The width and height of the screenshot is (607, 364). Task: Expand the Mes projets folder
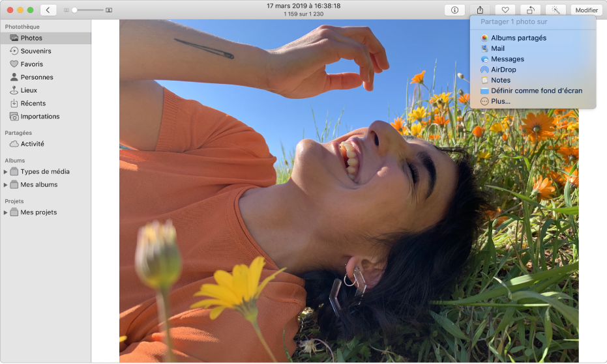click(x=6, y=212)
